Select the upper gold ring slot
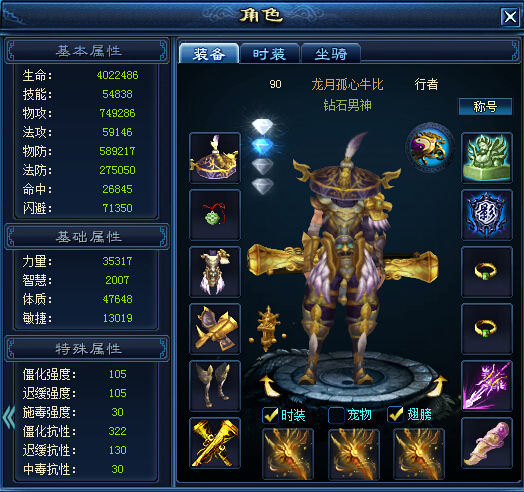Image resolution: width=524 pixels, height=492 pixels. pos(487,272)
